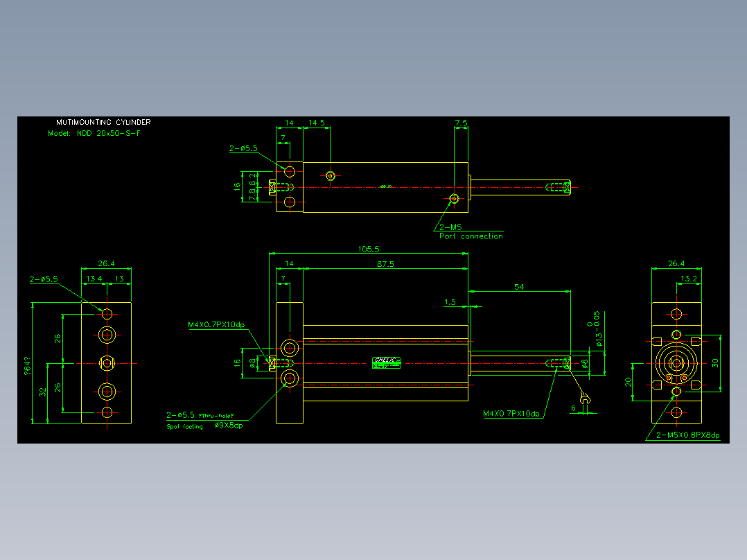
Task: Select the "Spot facing" annotation text
Action: 184,426
